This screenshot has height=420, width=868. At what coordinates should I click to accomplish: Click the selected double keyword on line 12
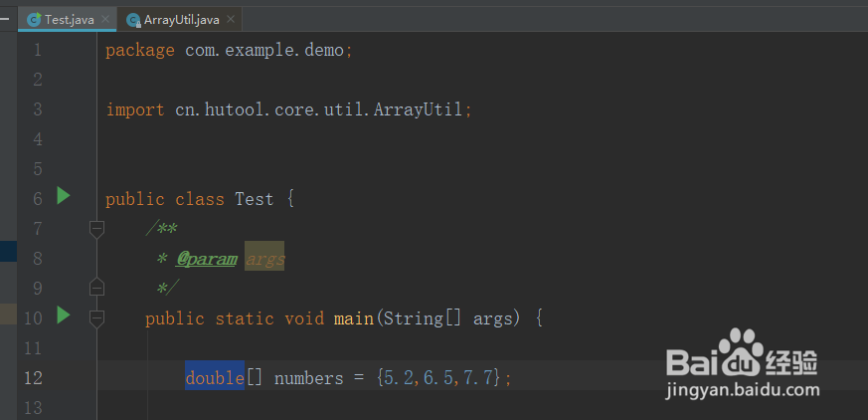(x=214, y=378)
